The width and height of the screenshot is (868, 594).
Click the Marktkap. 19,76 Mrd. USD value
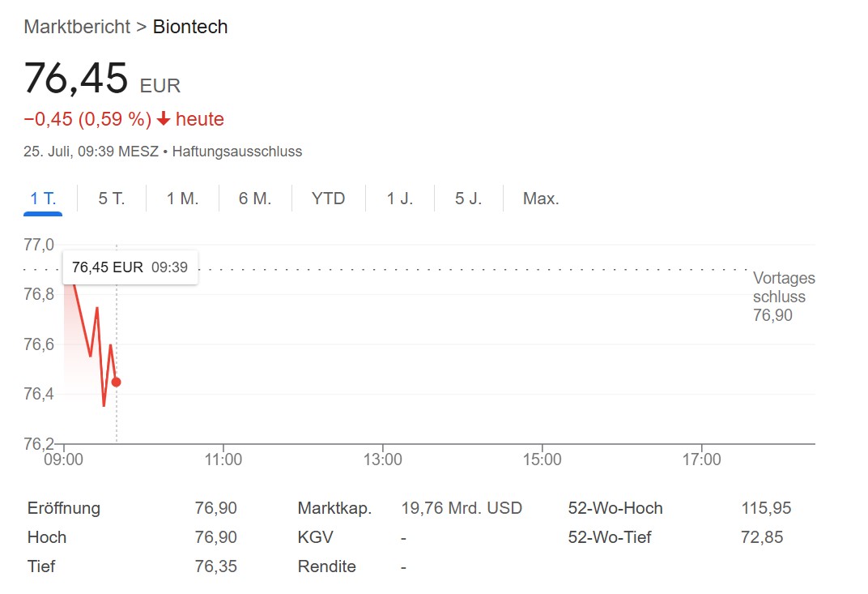pos(462,508)
